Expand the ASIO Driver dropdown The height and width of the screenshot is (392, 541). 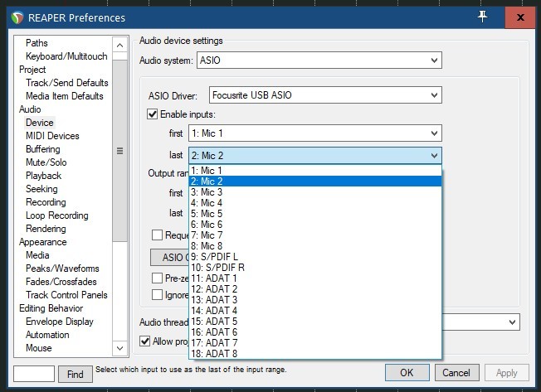point(325,95)
